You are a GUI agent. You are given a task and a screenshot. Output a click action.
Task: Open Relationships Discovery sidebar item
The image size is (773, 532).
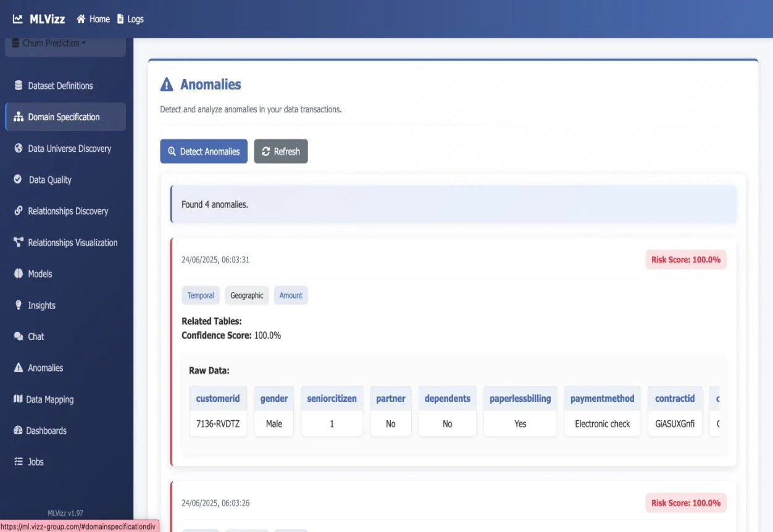[65, 211]
